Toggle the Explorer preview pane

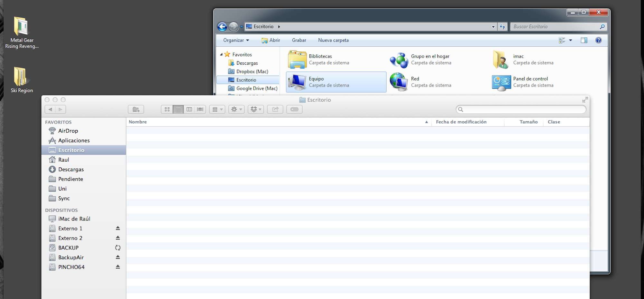584,40
